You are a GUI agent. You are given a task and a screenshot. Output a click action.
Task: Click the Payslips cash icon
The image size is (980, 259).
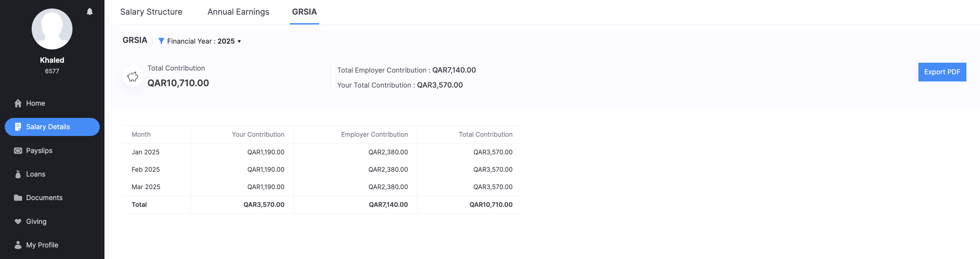18,150
